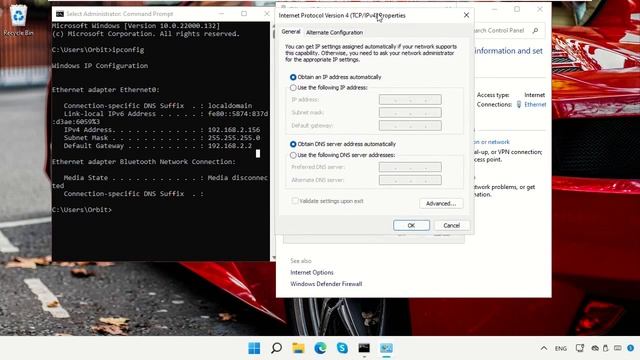The image size is (640, 360).
Task: Open the Windows Start menu
Action: [254, 348]
